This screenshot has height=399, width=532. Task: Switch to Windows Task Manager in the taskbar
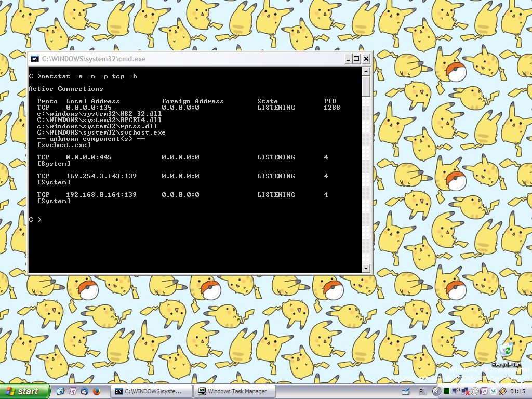coord(234,391)
